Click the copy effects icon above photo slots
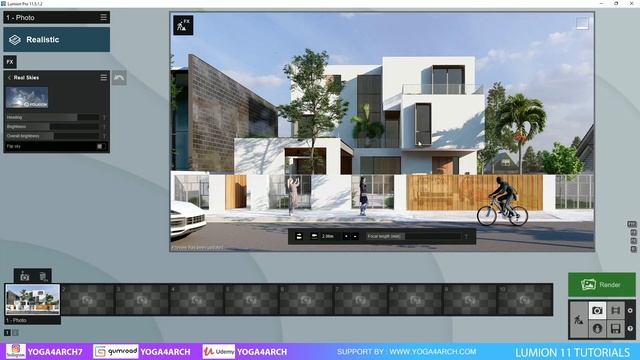The height and width of the screenshot is (360, 640). pyautogui.click(x=43, y=276)
